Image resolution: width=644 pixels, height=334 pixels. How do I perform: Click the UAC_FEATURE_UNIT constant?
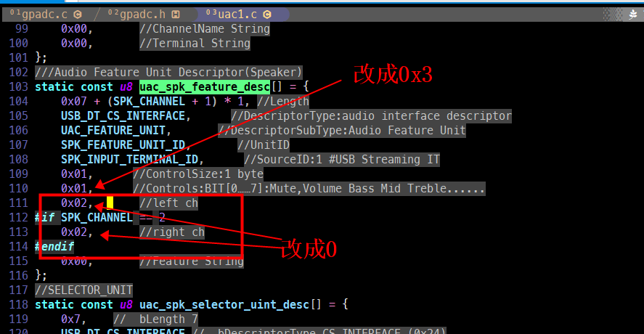(x=113, y=130)
